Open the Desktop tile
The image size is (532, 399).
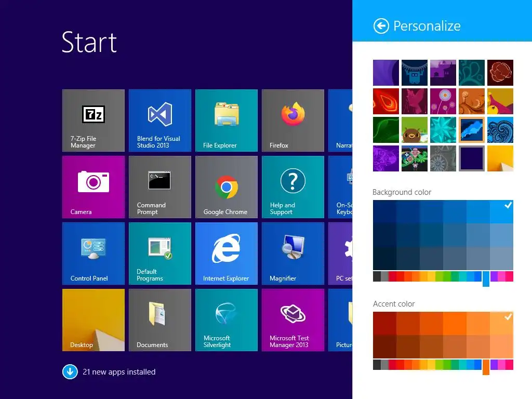94,320
